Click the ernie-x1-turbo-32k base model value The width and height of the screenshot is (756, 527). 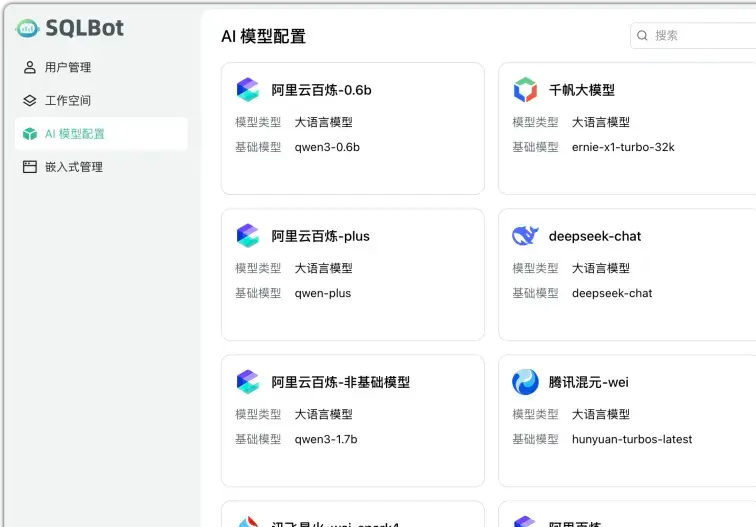point(623,147)
